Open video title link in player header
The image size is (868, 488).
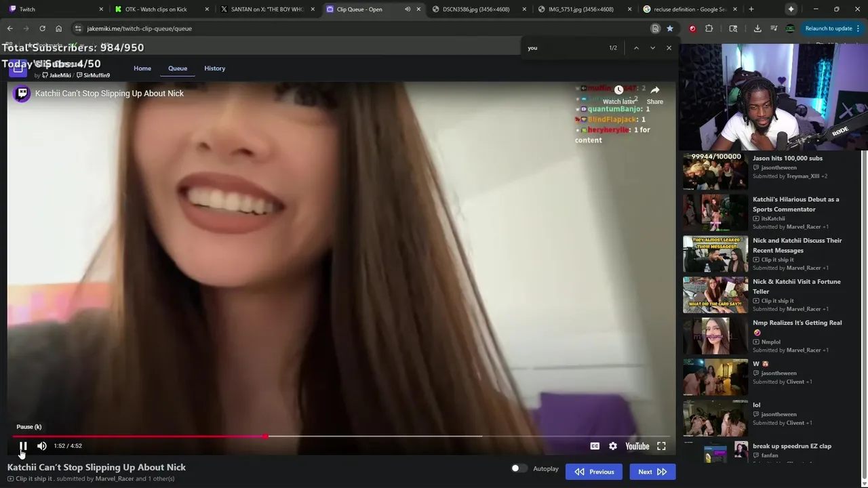click(x=109, y=94)
